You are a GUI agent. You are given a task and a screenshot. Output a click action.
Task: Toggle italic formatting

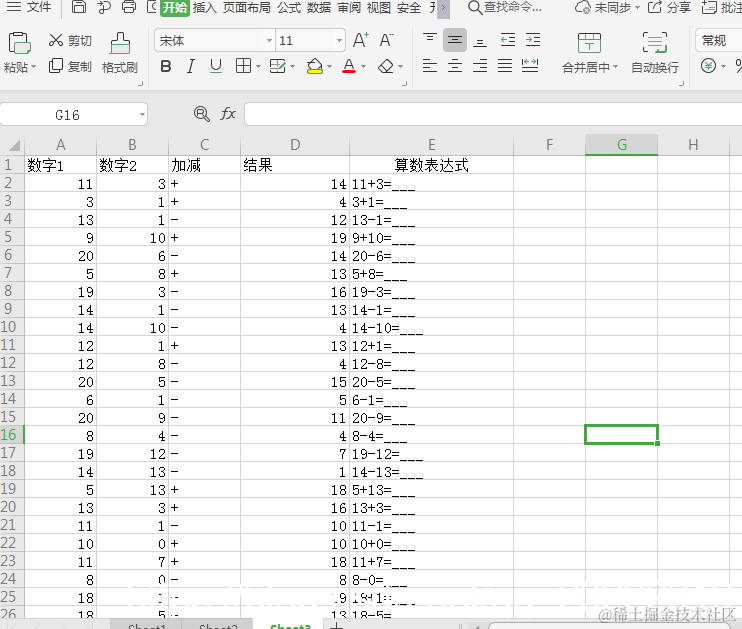pyautogui.click(x=191, y=66)
